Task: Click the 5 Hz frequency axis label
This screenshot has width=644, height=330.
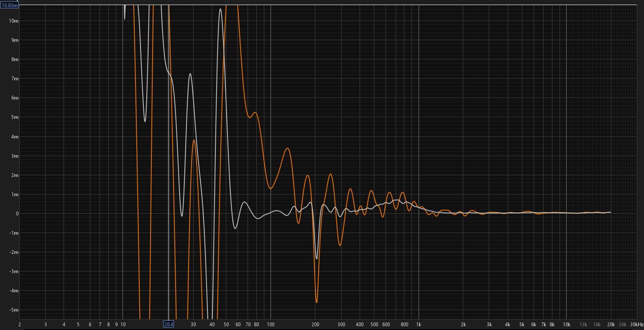Action: pyautogui.click(x=78, y=325)
